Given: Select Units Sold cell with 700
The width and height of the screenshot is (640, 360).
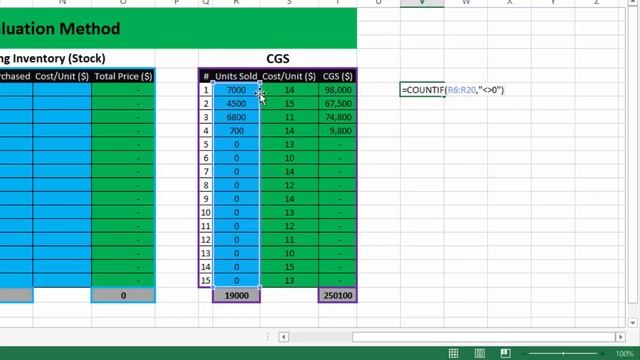Looking at the screenshot, I should pyautogui.click(x=236, y=131).
